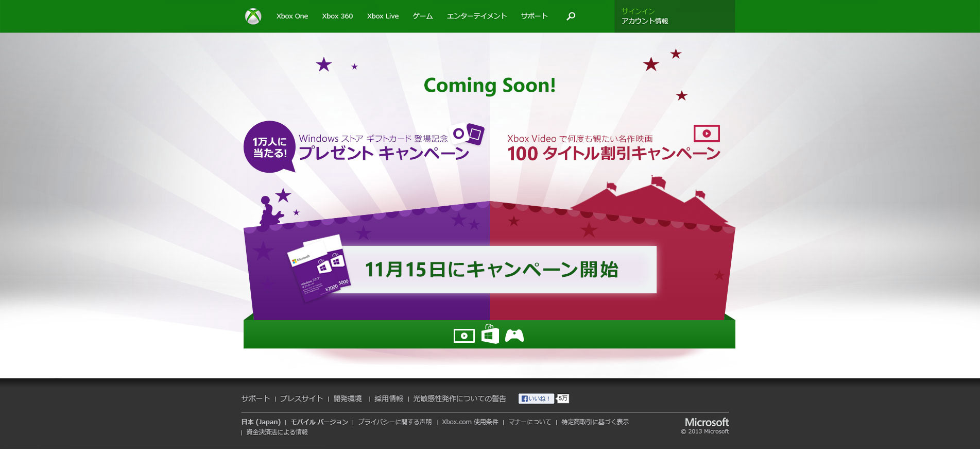
Task: Click the Microsoft logo in footer
Action: tap(707, 422)
